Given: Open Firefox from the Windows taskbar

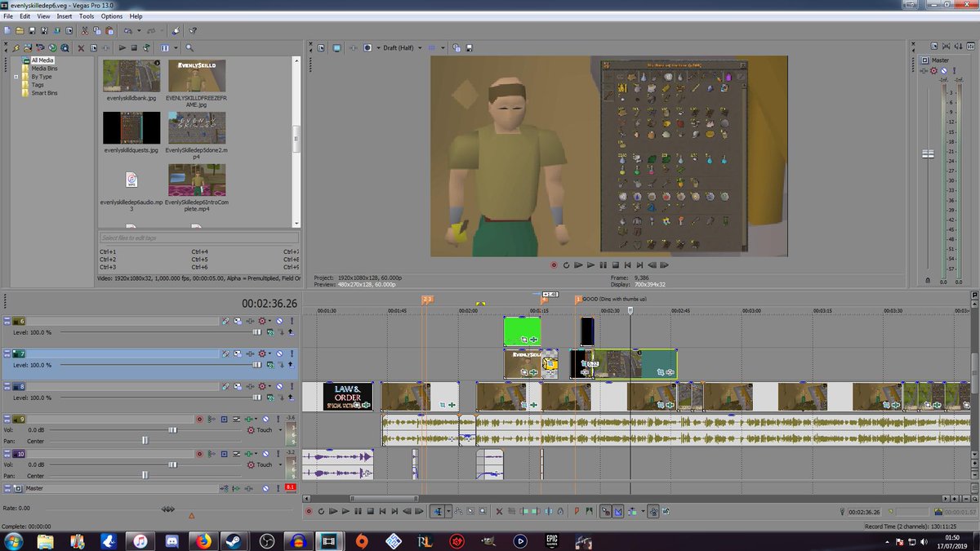Looking at the screenshot, I should coord(203,540).
